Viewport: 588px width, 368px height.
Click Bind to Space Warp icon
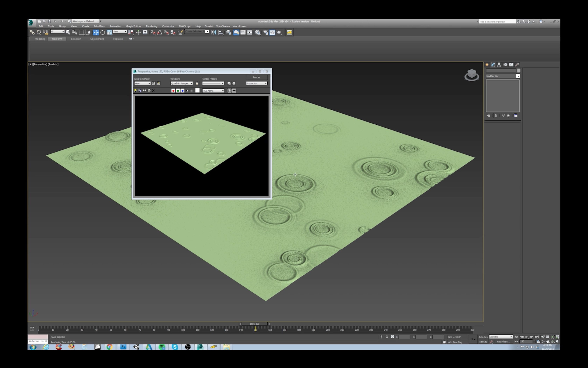point(46,32)
